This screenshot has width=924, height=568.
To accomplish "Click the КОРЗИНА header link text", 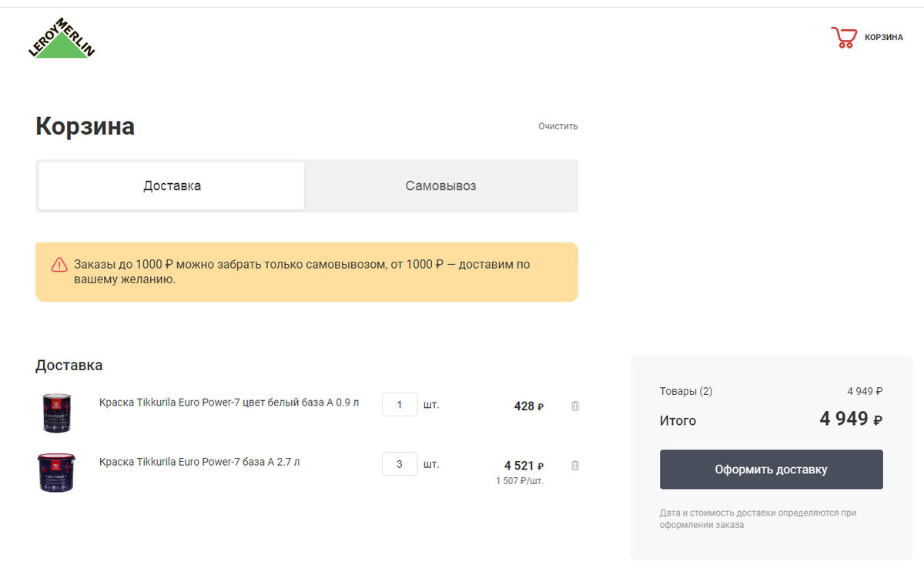I will [x=884, y=37].
